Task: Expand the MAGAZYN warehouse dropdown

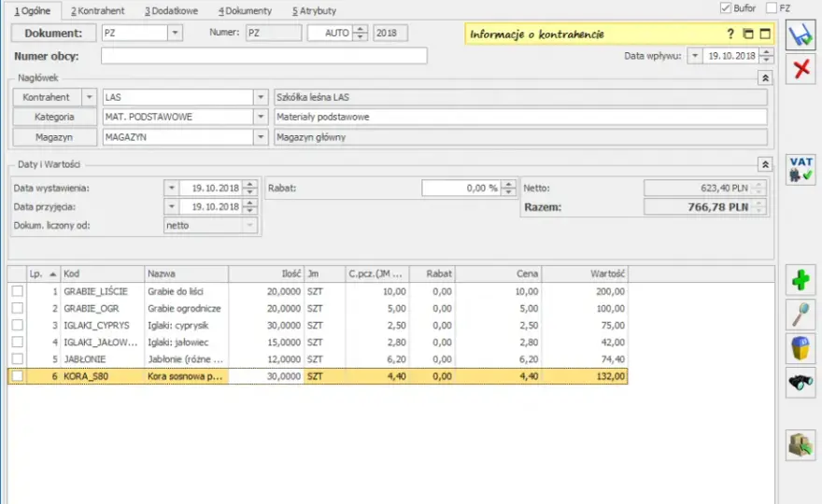Action: click(x=261, y=137)
